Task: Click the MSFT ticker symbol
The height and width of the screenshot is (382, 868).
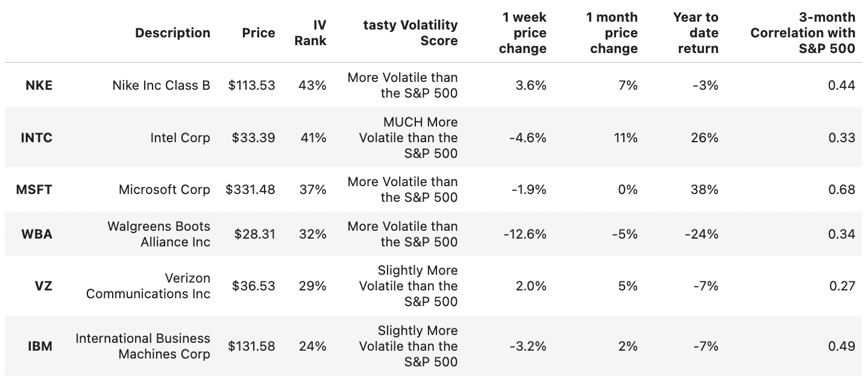Action: click(34, 190)
